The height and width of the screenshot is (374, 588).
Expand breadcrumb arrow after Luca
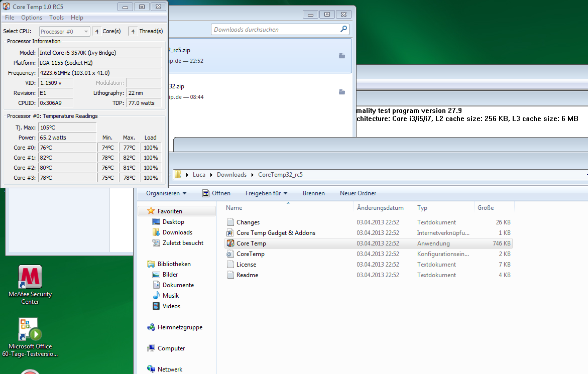[x=211, y=175]
